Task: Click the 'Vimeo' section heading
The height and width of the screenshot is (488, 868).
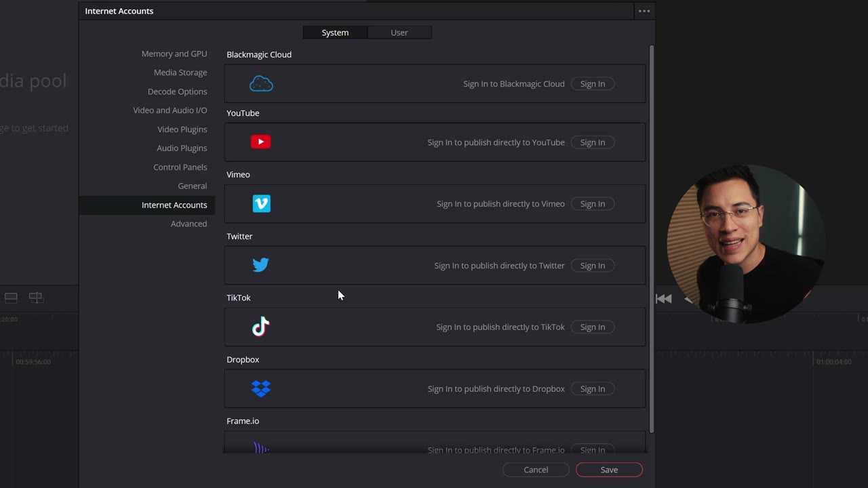Action: point(238,175)
